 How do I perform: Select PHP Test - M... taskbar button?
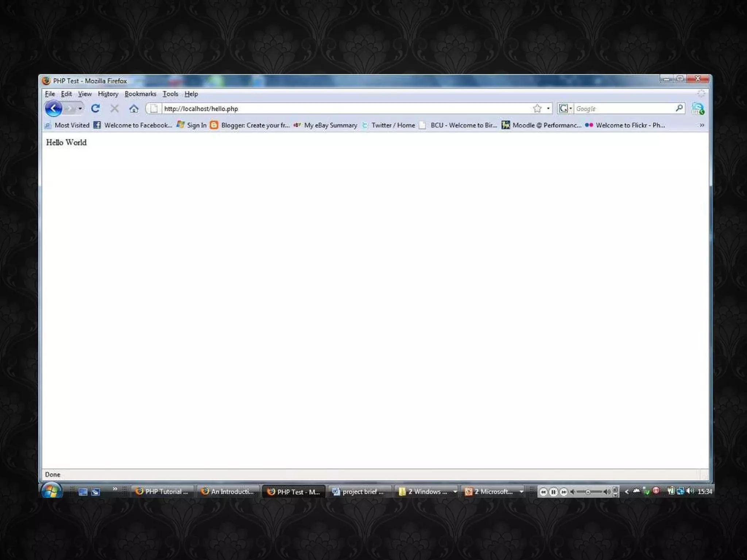click(294, 492)
